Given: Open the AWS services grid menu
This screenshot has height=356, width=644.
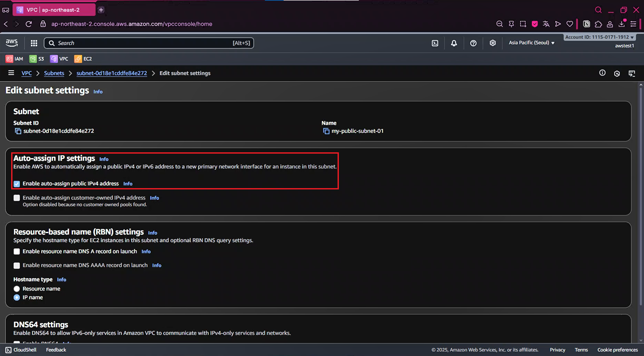Looking at the screenshot, I should (34, 43).
